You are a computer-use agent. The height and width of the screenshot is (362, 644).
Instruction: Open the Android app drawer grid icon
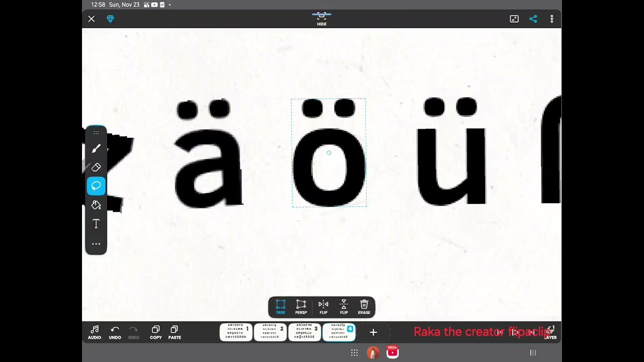(x=354, y=353)
